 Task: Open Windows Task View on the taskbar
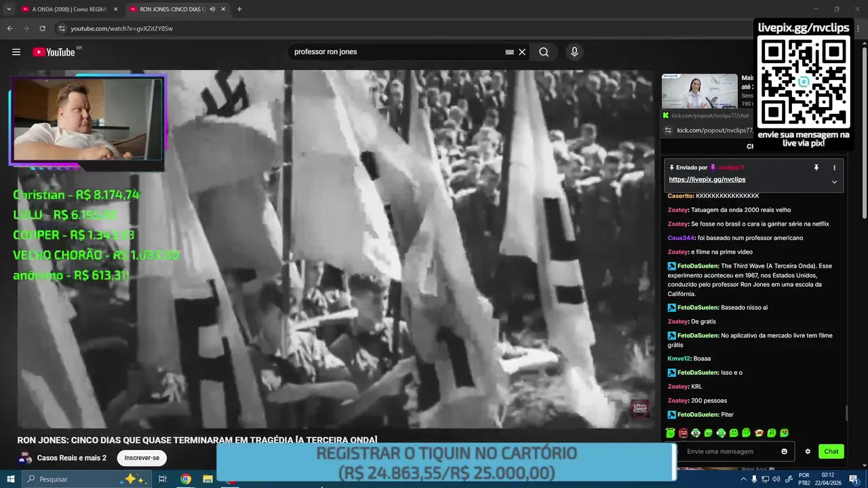point(163,479)
